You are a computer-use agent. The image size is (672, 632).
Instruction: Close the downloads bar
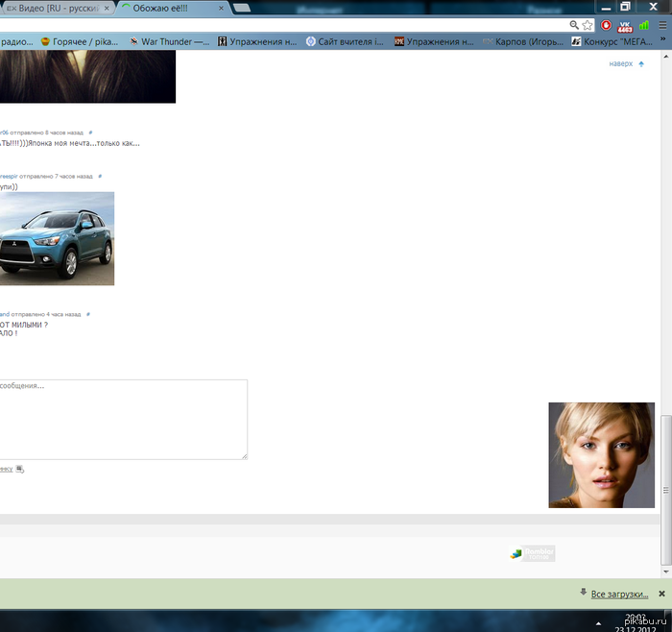(661, 594)
